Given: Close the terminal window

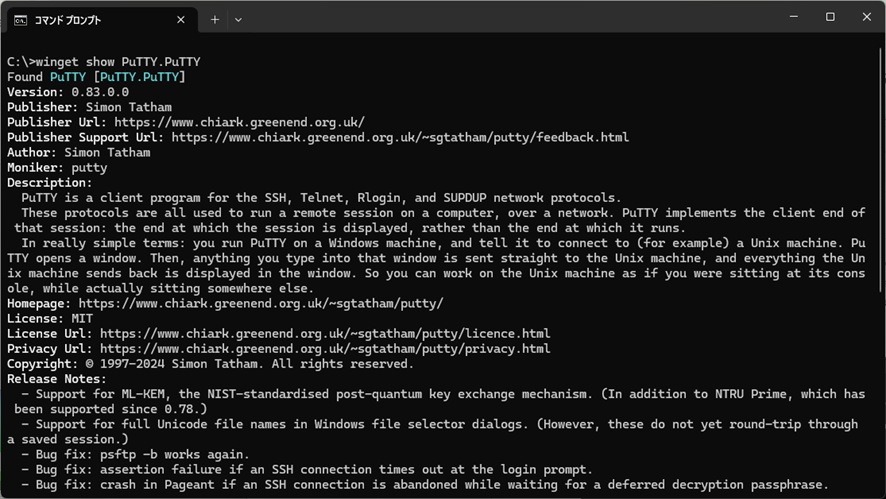Looking at the screenshot, I should pyautogui.click(x=866, y=17).
